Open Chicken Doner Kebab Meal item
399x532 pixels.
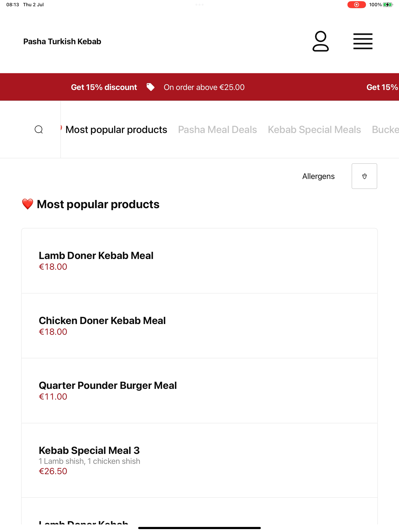[199, 326]
